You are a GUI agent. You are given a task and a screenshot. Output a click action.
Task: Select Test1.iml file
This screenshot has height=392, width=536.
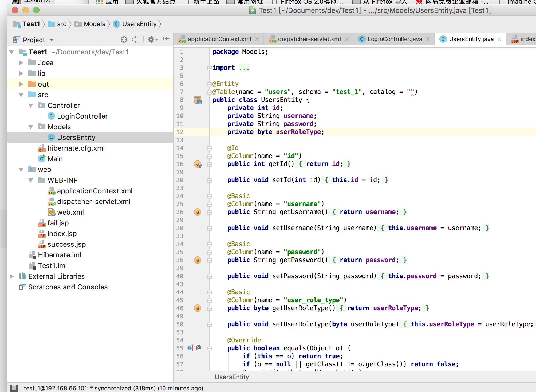pyautogui.click(x=52, y=266)
